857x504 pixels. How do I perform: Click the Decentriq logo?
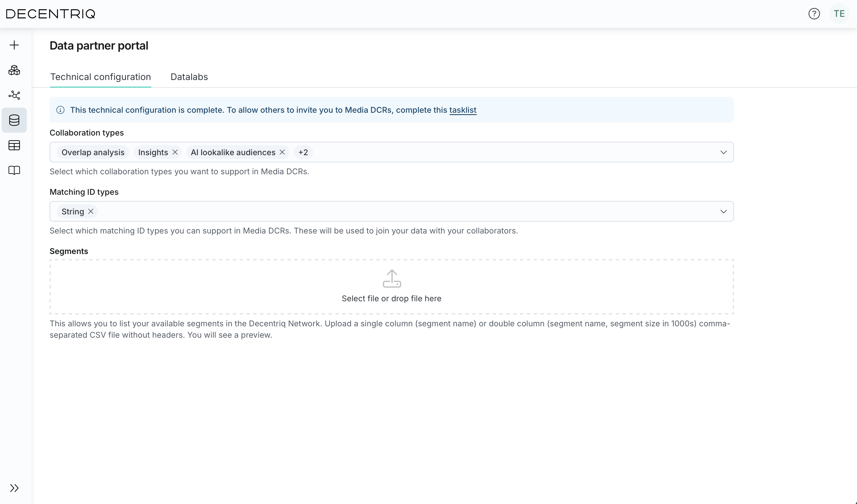(50, 14)
